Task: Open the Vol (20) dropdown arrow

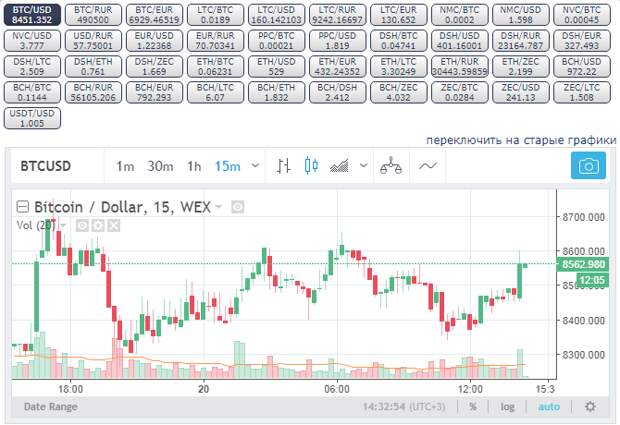Action: coord(63,226)
